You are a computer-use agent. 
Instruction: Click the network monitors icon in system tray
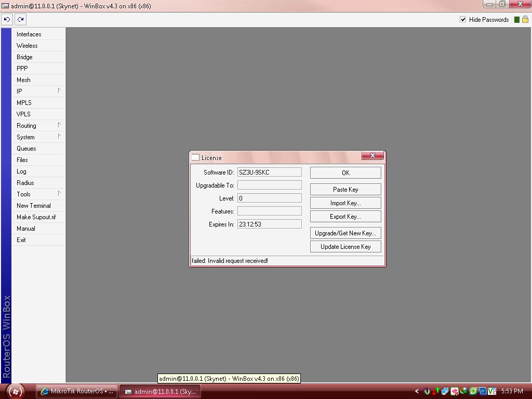tap(444, 391)
